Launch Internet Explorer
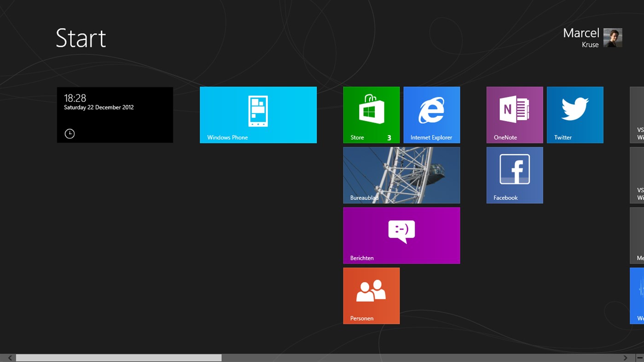The width and height of the screenshot is (644, 362). (x=431, y=115)
